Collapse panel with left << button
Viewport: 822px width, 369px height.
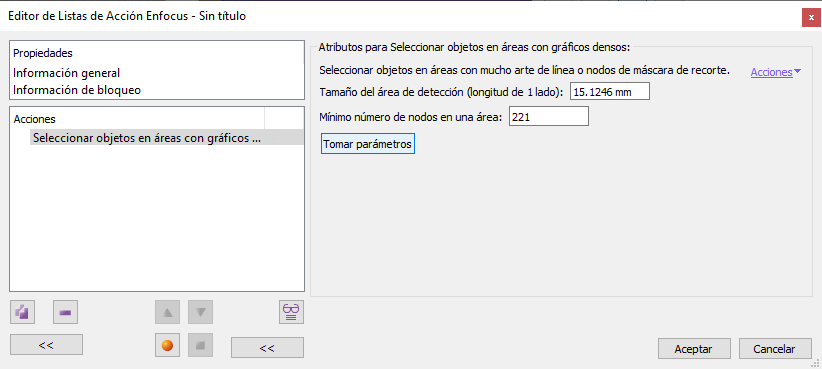(x=46, y=345)
